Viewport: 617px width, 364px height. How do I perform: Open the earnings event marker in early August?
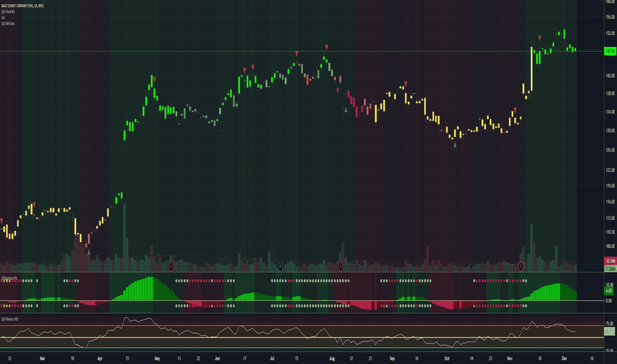point(340,267)
